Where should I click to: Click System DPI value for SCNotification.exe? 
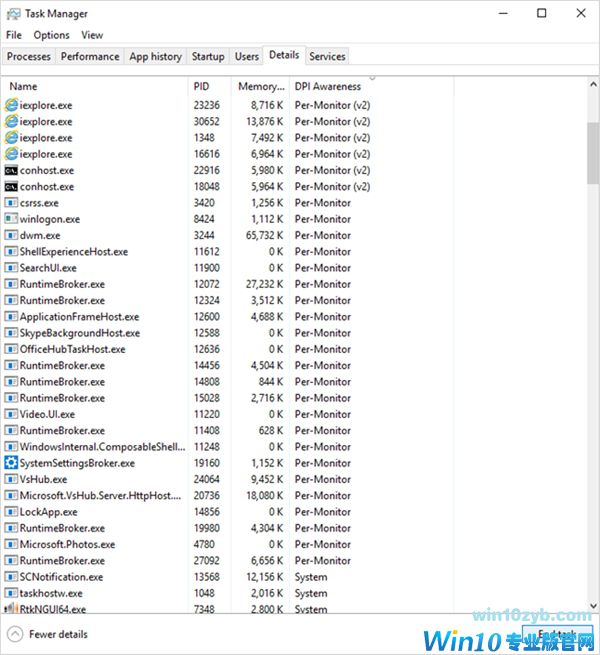click(x=311, y=577)
